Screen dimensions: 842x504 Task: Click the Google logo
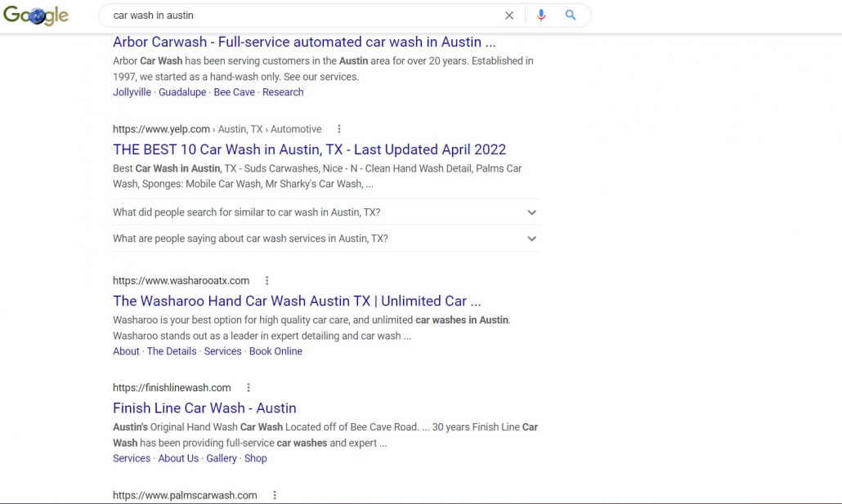click(x=36, y=16)
